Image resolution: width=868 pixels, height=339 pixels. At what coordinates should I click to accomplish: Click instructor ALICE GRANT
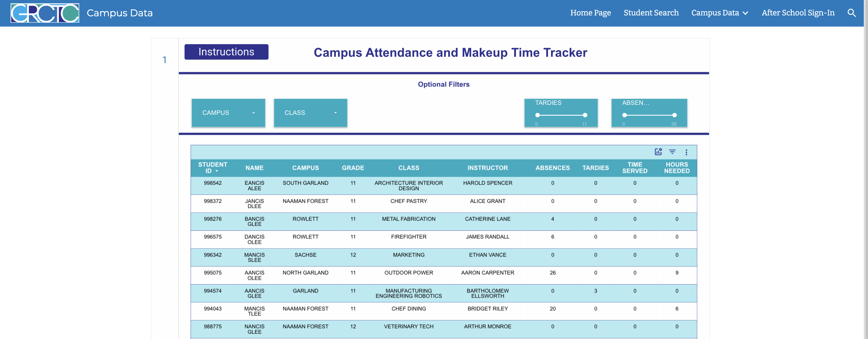[x=488, y=201]
